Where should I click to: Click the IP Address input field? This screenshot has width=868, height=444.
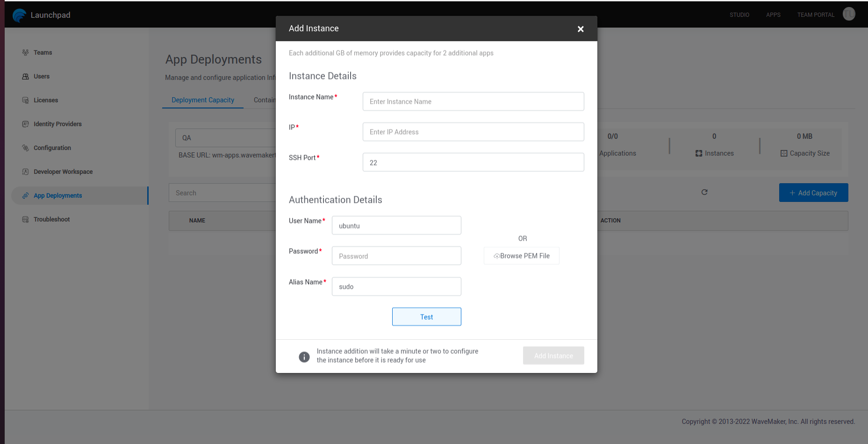click(473, 132)
